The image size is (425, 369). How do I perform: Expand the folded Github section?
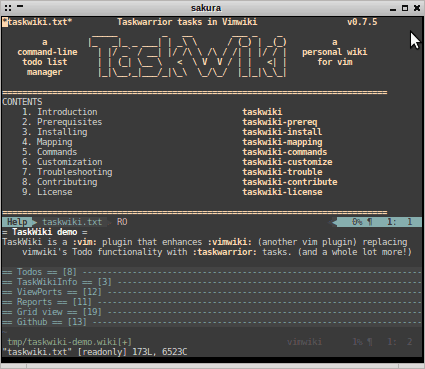(212, 322)
